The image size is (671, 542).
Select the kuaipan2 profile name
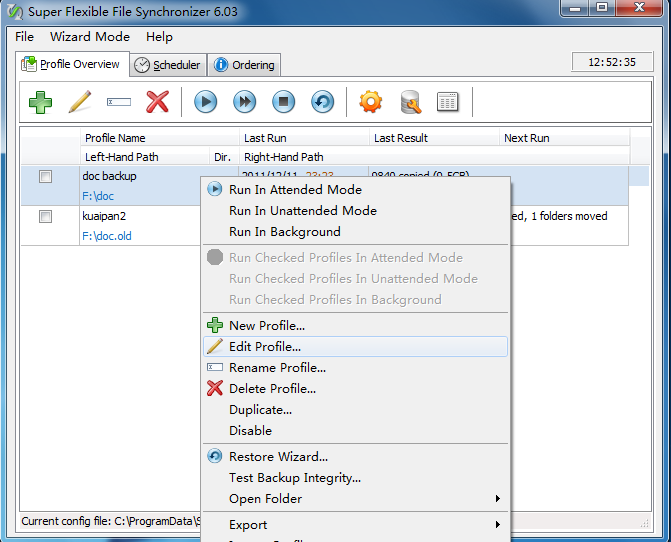pyautogui.click(x=104, y=216)
